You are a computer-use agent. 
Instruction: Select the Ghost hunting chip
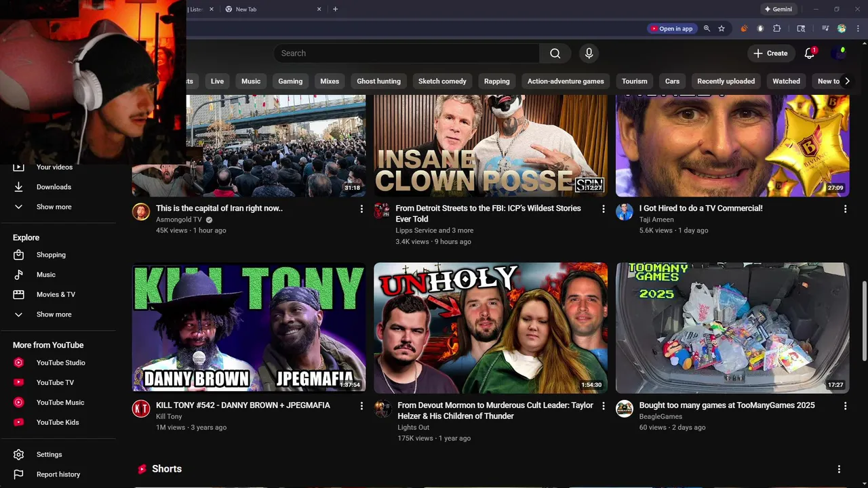[378, 81]
